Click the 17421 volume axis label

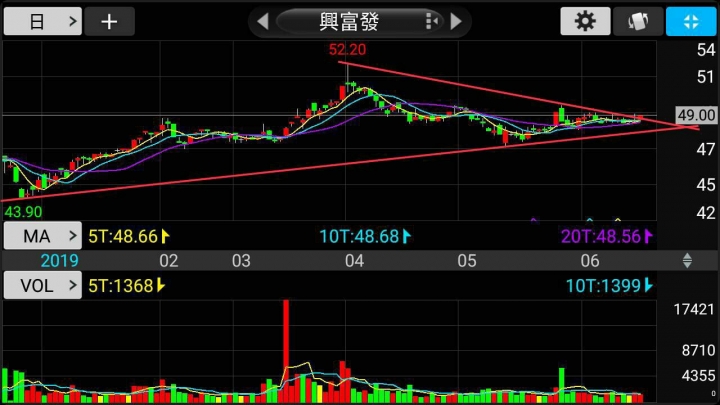(x=694, y=309)
